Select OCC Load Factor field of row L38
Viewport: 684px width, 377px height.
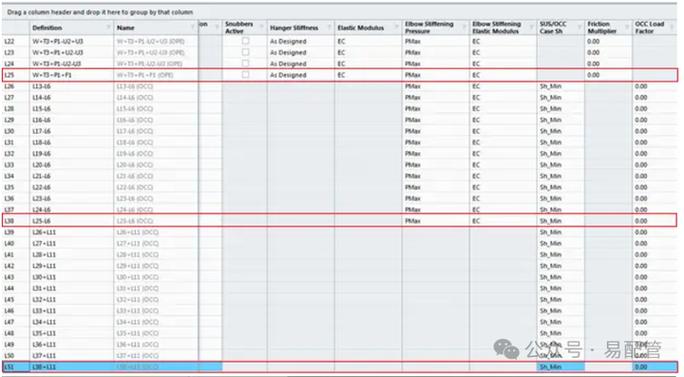click(654, 221)
